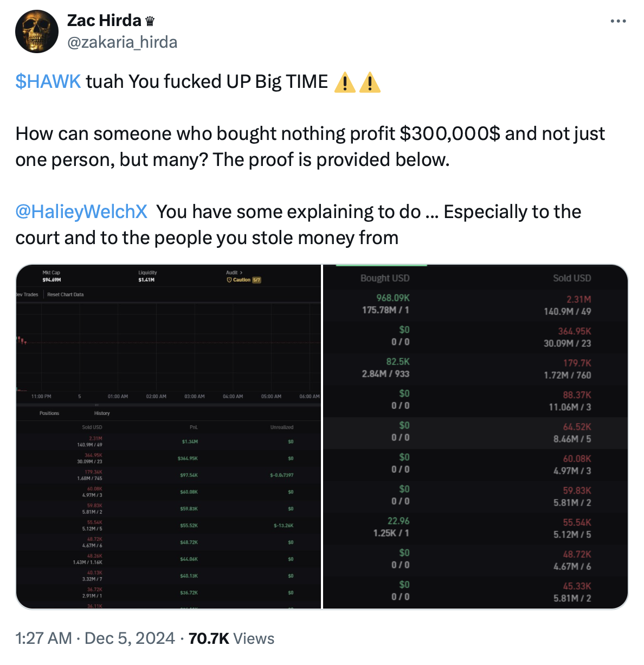
Task: Open the $HAWK cashtag link
Action: (48, 81)
